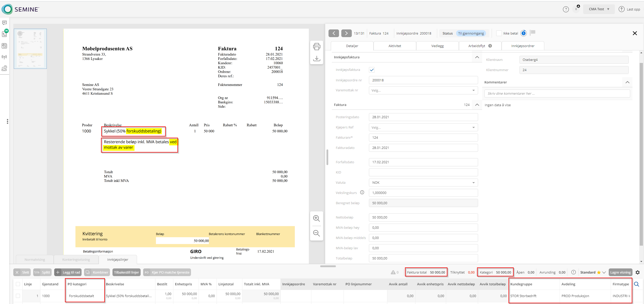
Task: Click the Lagre visning button
Action: click(x=620, y=272)
